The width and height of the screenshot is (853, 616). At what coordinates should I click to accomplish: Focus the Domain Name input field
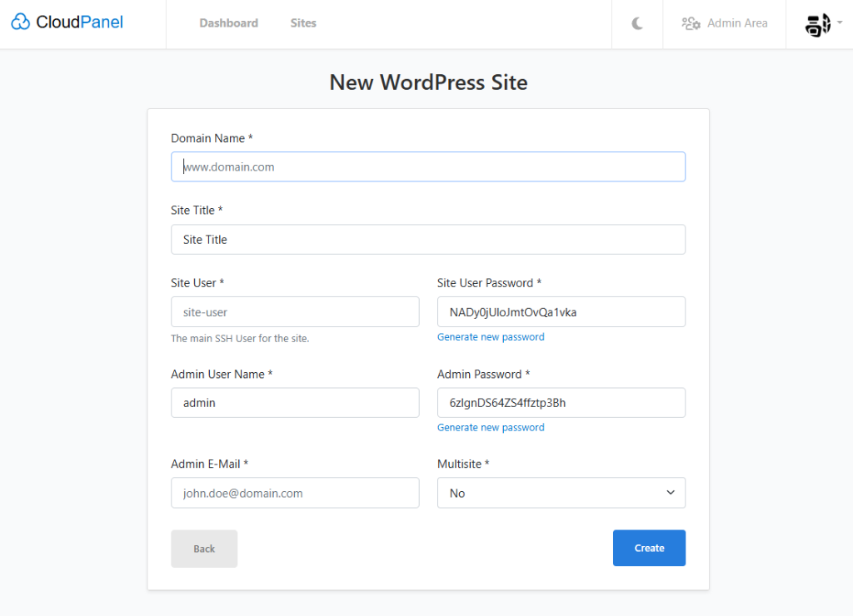427,166
